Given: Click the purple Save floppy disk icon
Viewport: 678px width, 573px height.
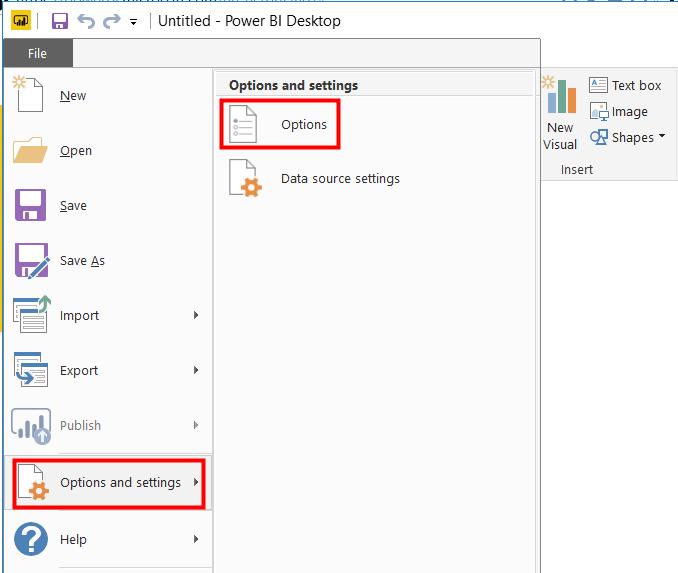Looking at the screenshot, I should point(30,205).
